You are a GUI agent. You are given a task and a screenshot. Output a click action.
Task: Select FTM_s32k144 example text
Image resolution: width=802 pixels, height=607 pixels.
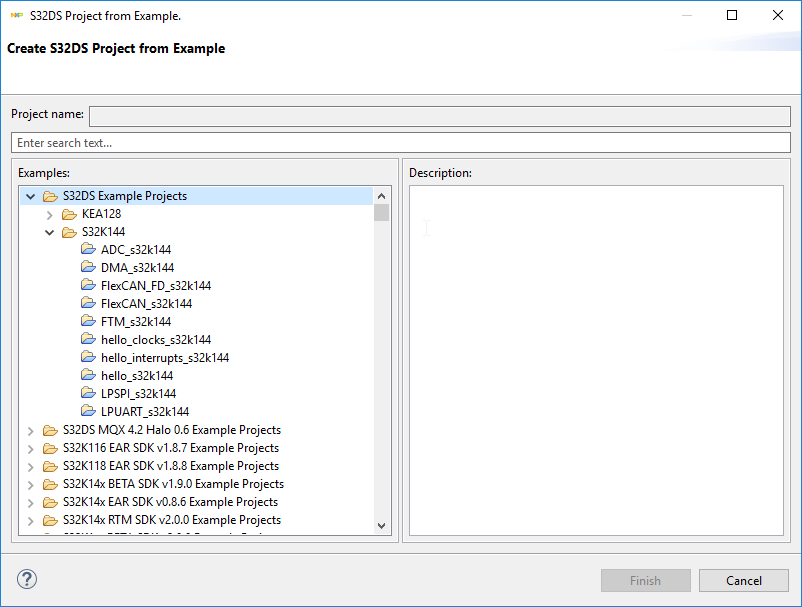pyautogui.click(x=136, y=322)
